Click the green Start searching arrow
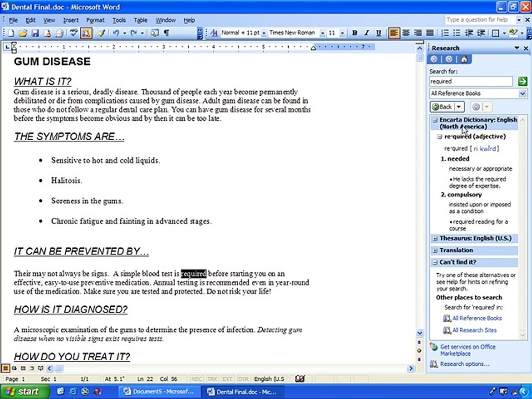532x399 pixels. click(x=523, y=81)
